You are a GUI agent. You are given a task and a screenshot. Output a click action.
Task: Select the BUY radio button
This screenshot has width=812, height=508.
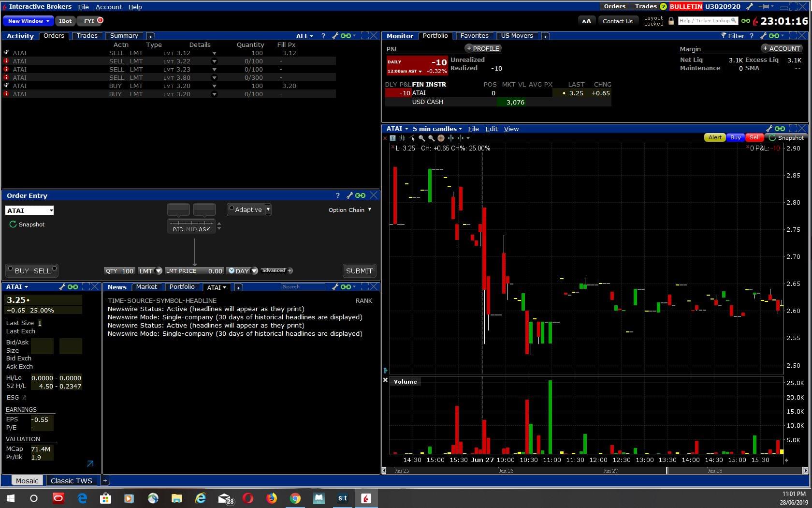point(10,269)
